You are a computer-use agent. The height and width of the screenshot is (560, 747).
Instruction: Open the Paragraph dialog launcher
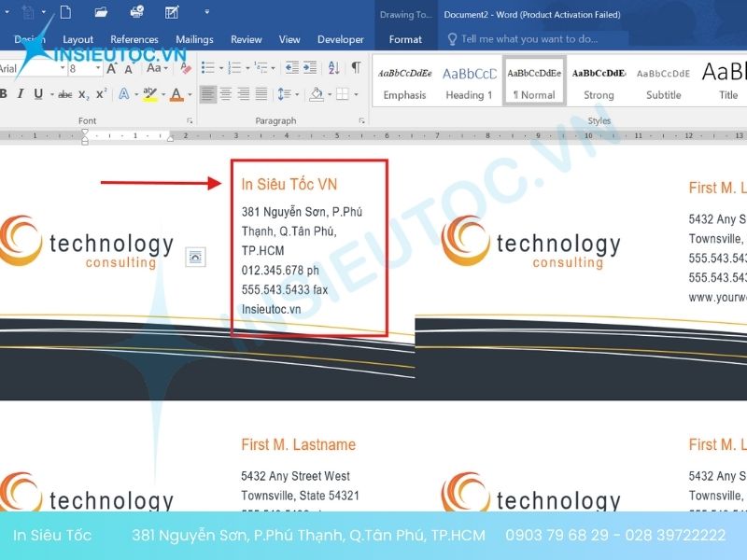[361, 121]
